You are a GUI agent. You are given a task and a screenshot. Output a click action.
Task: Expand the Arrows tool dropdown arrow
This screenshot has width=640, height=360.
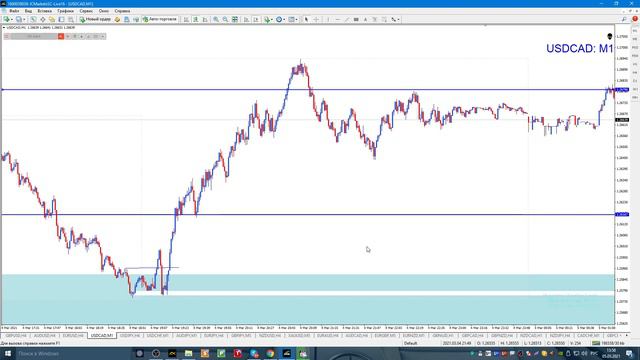click(398, 19)
